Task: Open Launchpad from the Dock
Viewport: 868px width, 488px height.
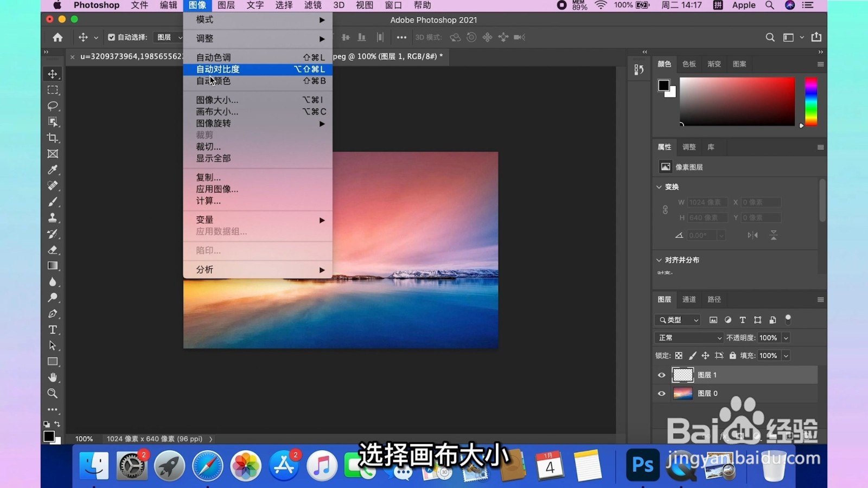Action: pyautogui.click(x=169, y=465)
